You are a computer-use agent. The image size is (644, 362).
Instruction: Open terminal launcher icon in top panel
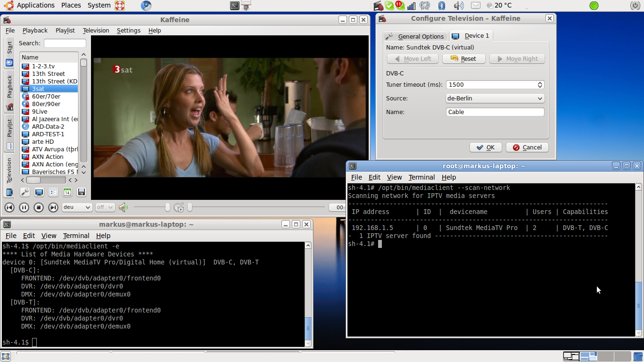tap(234, 6)
